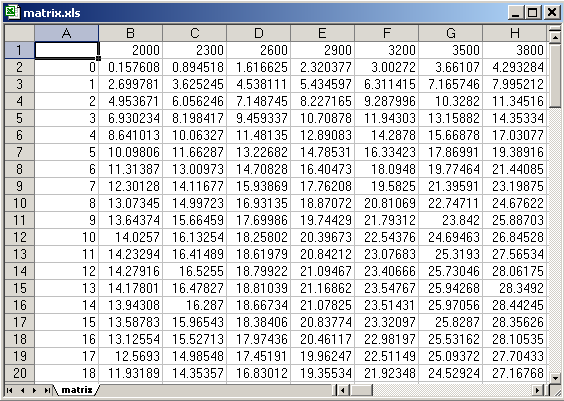The height and width of the screenshot is (401, 564).
Task: Select column C header
Action: (195, 33)
